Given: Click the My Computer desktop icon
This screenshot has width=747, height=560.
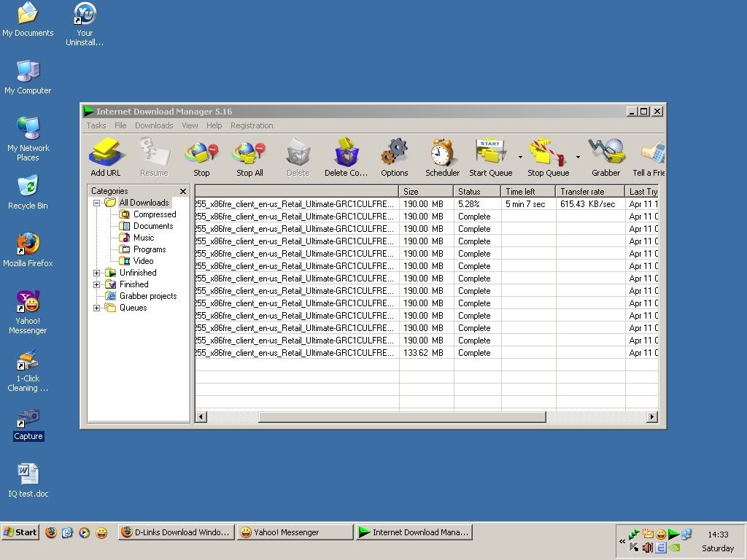Looking at the screenshot, I should 28,77.
